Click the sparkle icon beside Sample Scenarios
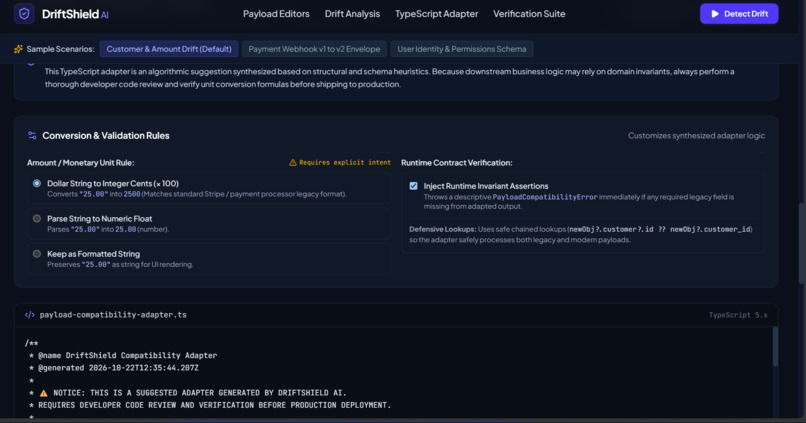Viewport: 806px width, 423px height. point(19,49)
